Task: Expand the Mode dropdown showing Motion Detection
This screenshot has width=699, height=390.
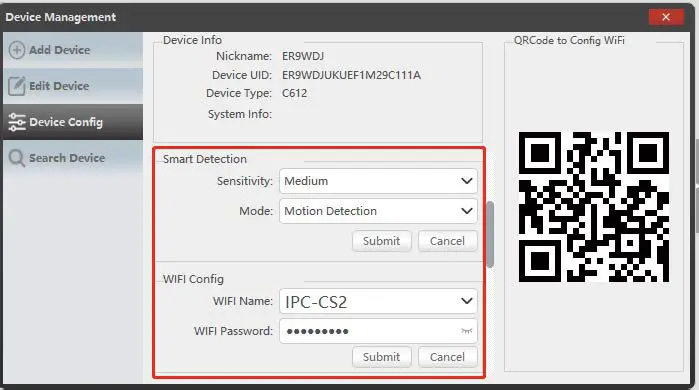Action: pos(378,211)
